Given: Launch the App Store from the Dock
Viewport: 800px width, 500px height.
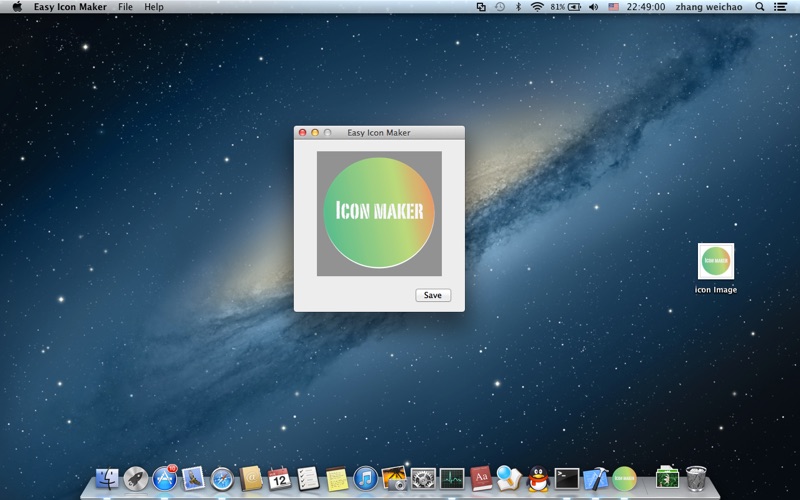Looking at the screenshot, I should pyautogui.click(x=165, y=479).
